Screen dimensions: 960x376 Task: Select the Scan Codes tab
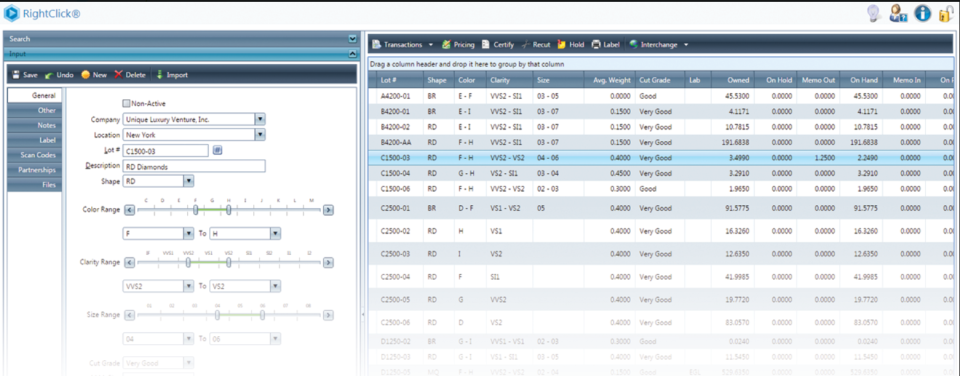tap(34, 155)
